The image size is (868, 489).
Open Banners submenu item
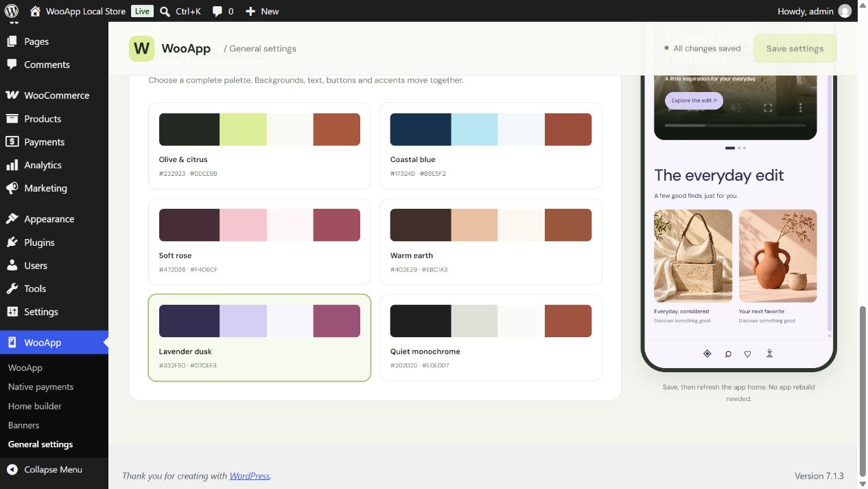23,425
